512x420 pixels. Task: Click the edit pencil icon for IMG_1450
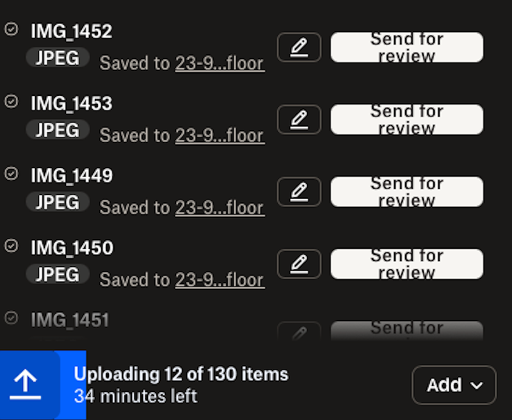click(299, 264)
